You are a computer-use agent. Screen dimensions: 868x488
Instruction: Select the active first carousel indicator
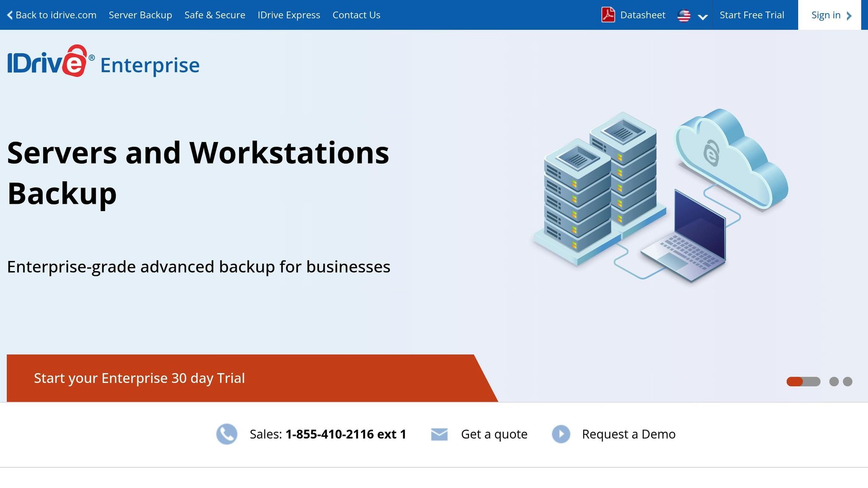[803, 381]
